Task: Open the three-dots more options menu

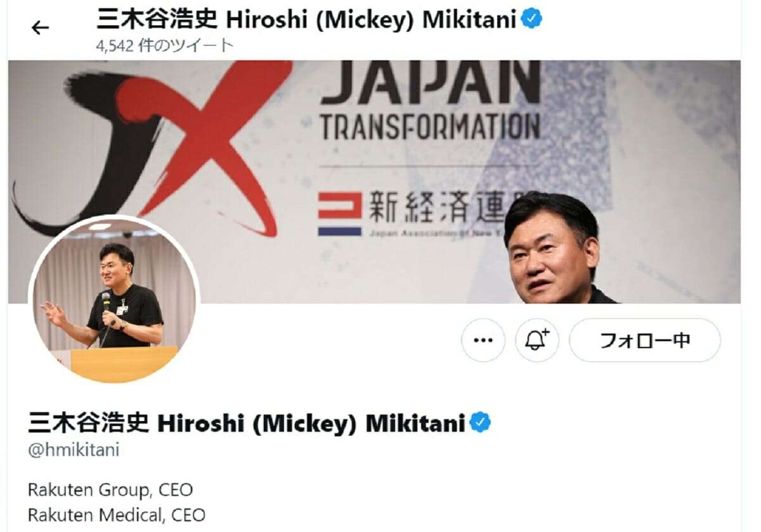Action: [x=483, y=341]
